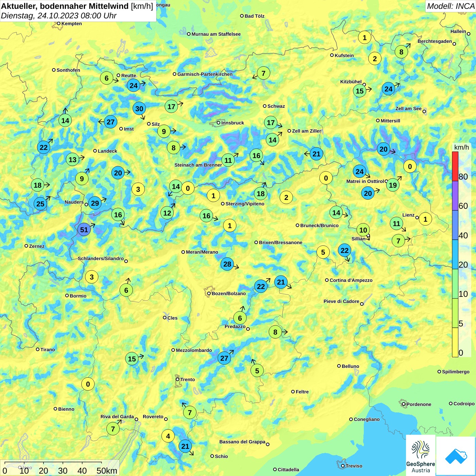The height and width of the screenshot is (476, 476).
Task: Select the 0 wind marker north of Bienno
Action: [88, 384]
